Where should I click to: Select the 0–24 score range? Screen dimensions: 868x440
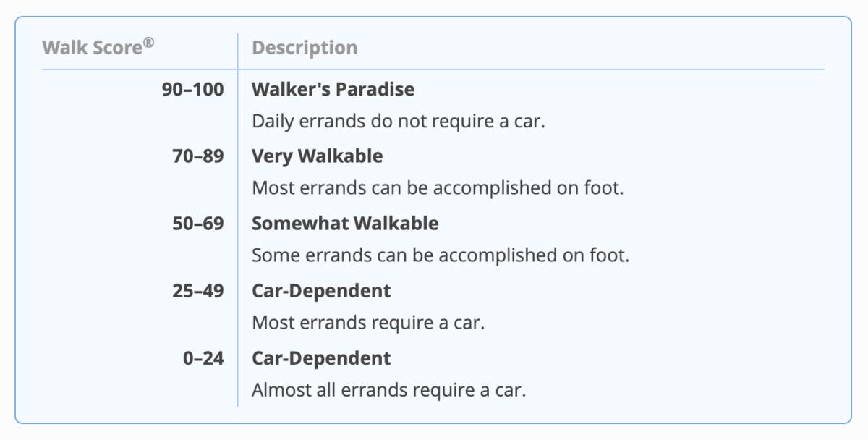tap(203, 358)
